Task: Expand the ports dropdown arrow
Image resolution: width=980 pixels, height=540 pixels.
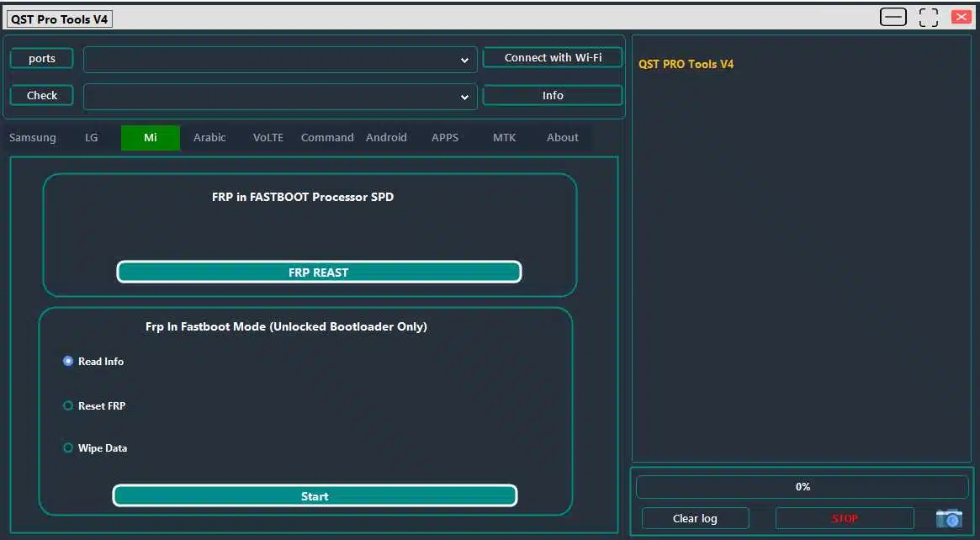Action: 464,60
